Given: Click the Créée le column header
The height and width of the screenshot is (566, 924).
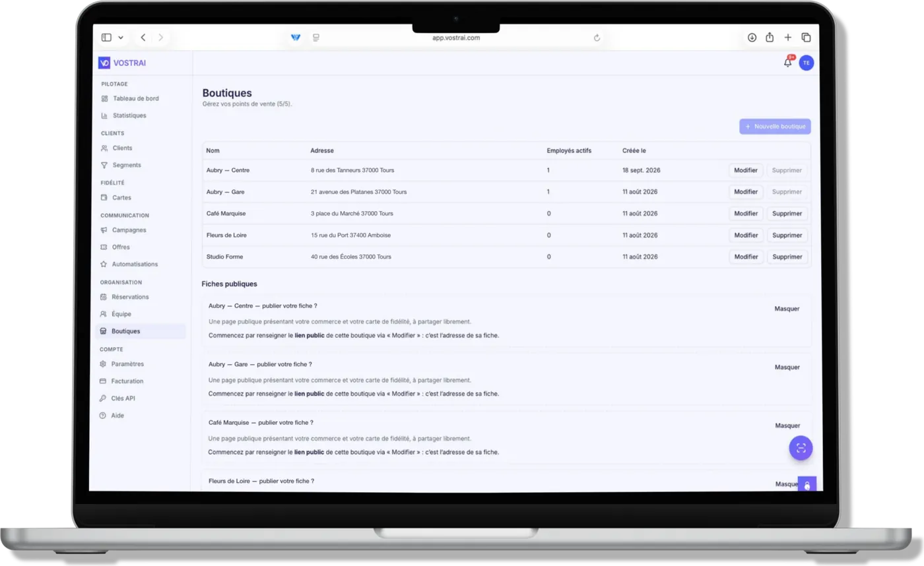Looking at the screenshot, I should [634, 151].
